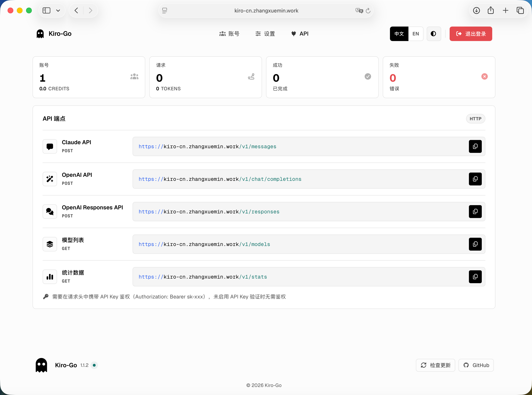Click the Kiro-Go ghost logo in footer
The image size is (532, 395).
tap(41, 365)
